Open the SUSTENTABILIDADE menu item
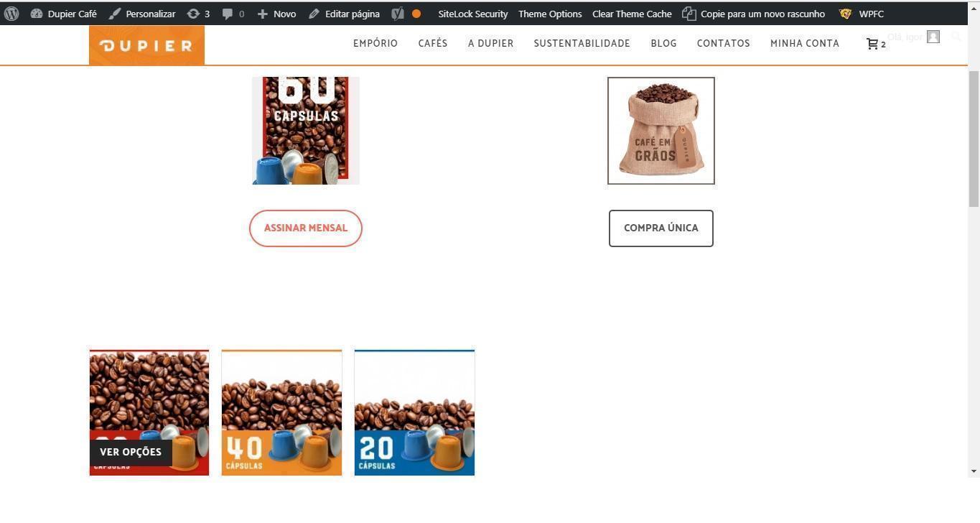Viewport: 980px width, 523px height. [582, 43]
